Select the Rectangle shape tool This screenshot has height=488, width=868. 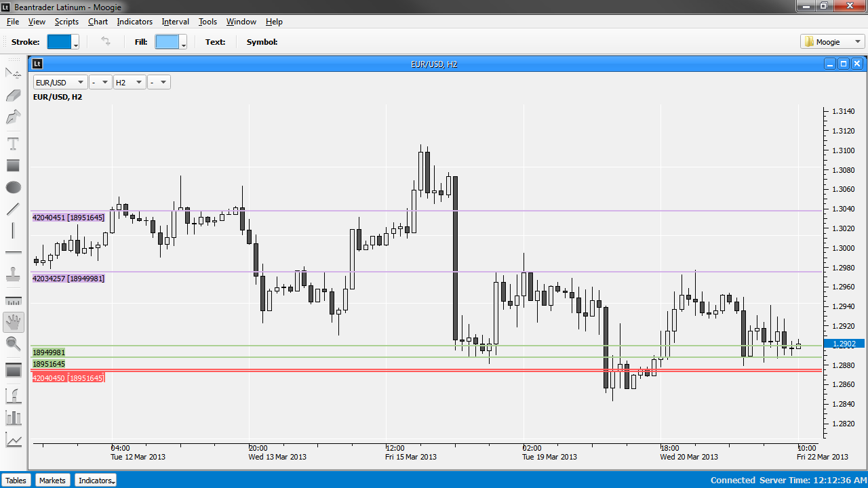(x=14, y=165)
